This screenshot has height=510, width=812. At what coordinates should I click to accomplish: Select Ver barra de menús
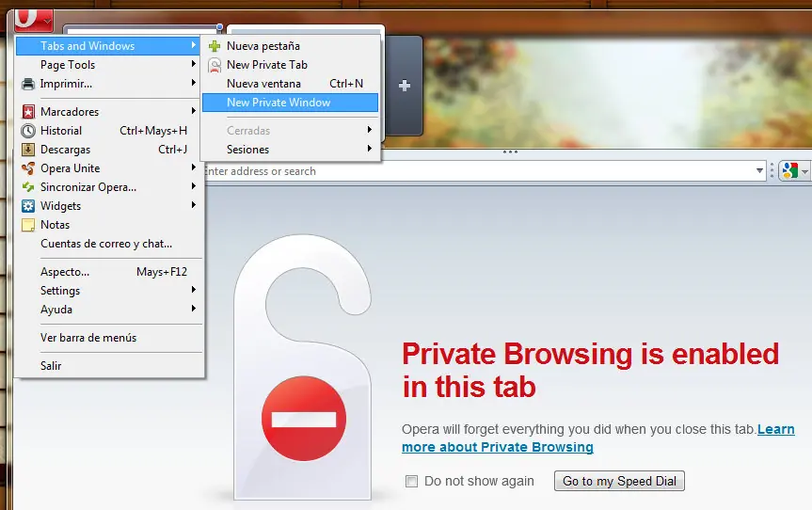[x=109, y=338]
